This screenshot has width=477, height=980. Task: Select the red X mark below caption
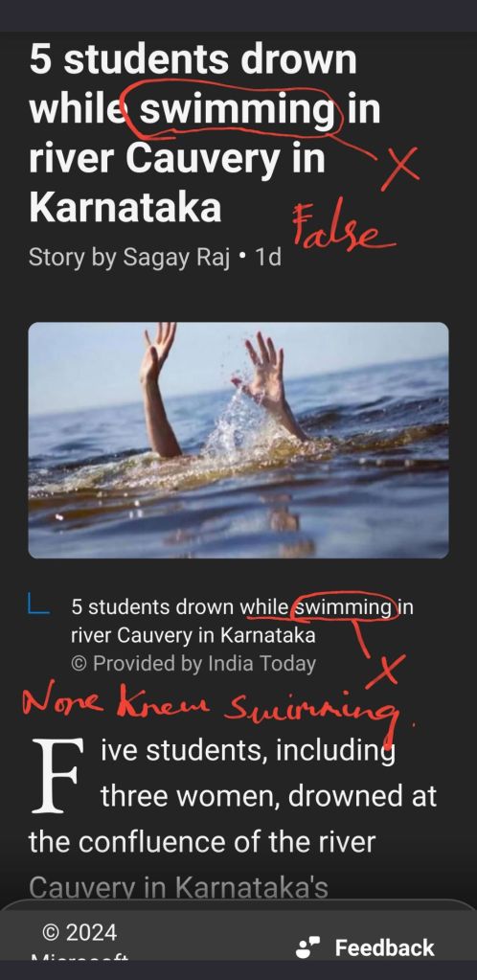click(386, 671)
